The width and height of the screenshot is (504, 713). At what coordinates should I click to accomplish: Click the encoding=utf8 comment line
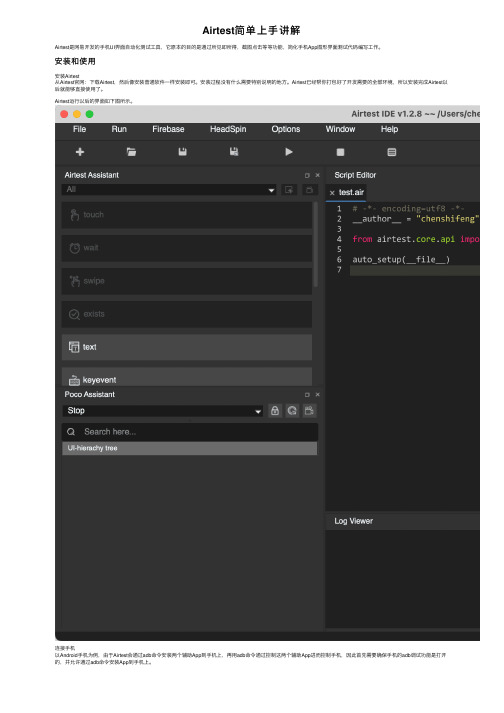(x=408, y=209)
